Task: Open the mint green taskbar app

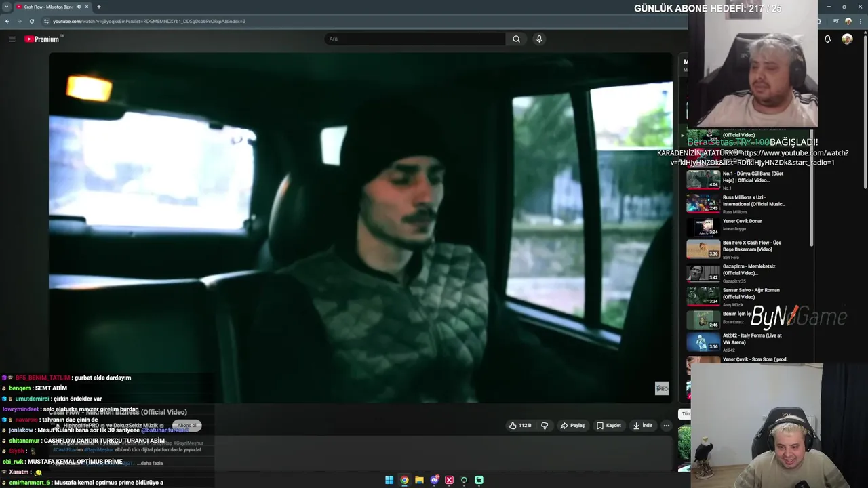Action: coord(479,480)
